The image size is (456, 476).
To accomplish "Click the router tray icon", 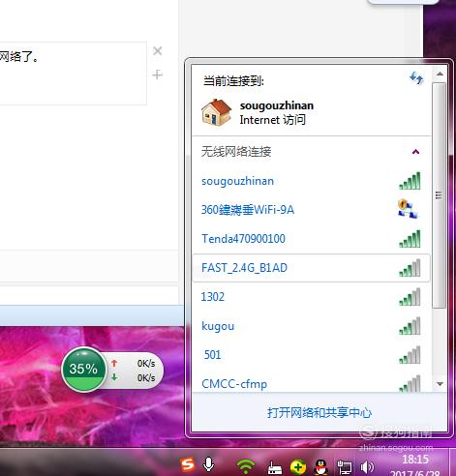I will (275, 468).
